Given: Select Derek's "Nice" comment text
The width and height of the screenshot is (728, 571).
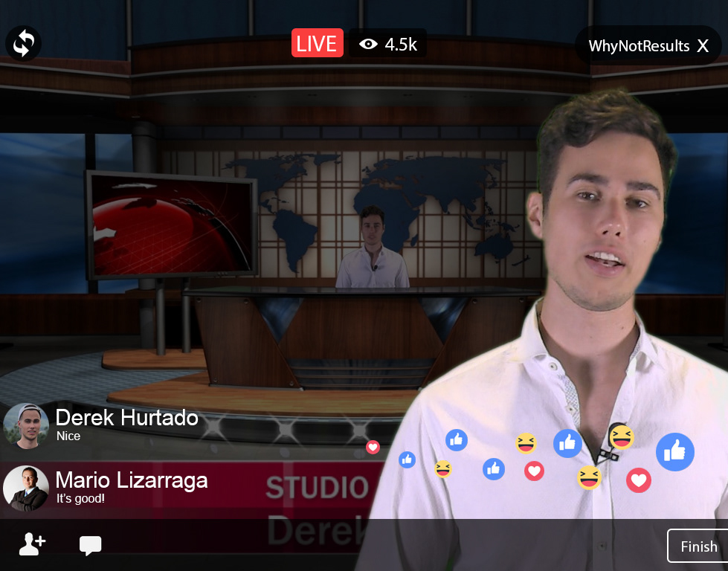Looking at the screenshot, I should 68,436.
